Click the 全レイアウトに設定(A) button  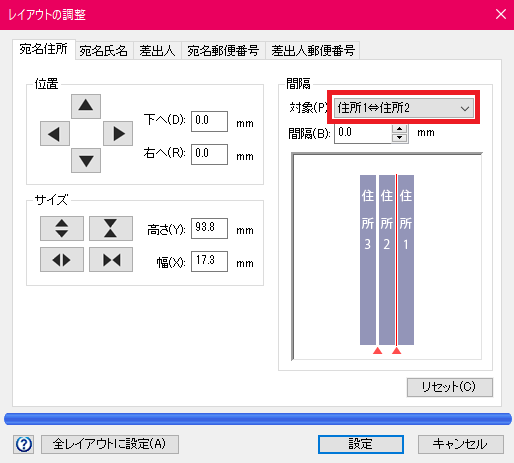tap(110, 444)
